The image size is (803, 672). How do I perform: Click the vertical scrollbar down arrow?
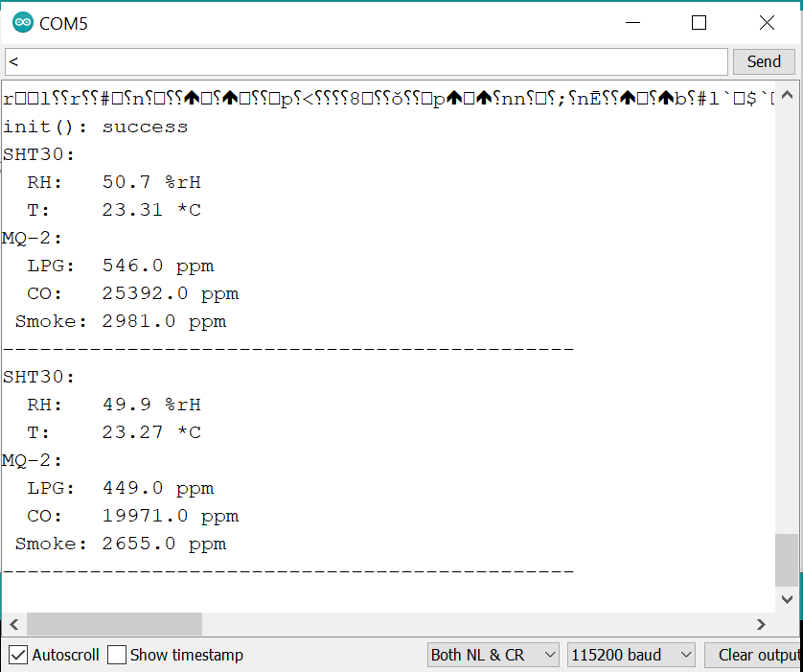pos(787,599)
